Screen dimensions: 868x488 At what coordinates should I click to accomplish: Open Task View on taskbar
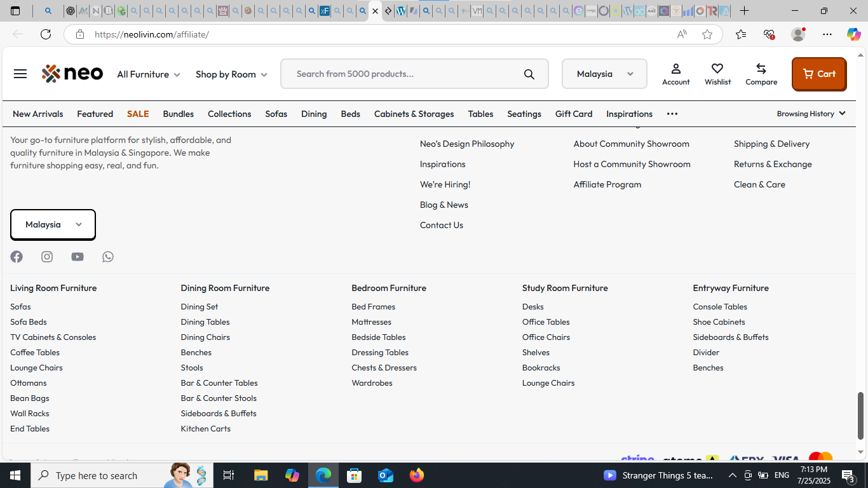(x=229, y=475)
